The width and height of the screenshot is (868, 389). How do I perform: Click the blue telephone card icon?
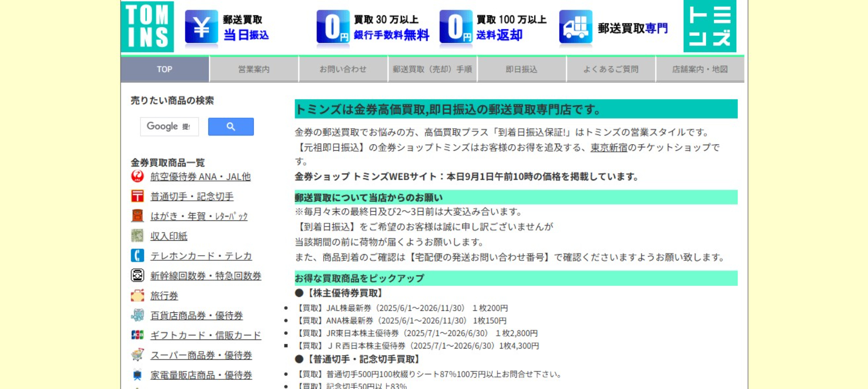[x=137, y=256]
